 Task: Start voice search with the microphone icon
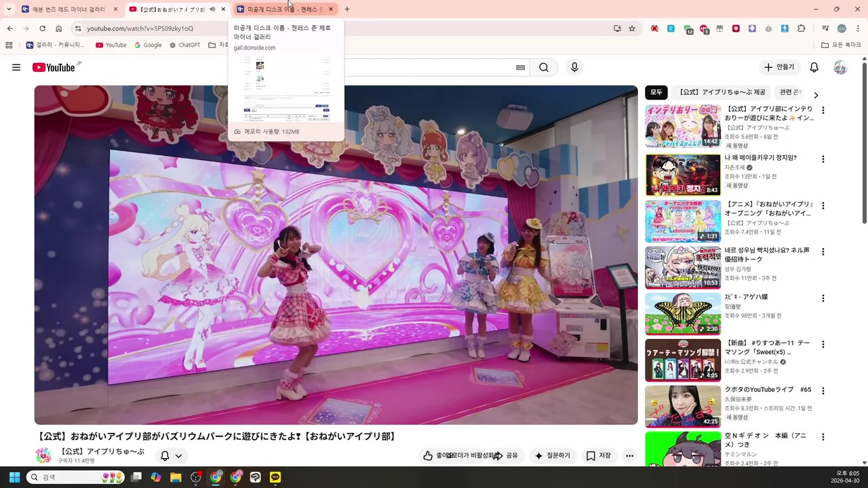(x=574, y=67)
